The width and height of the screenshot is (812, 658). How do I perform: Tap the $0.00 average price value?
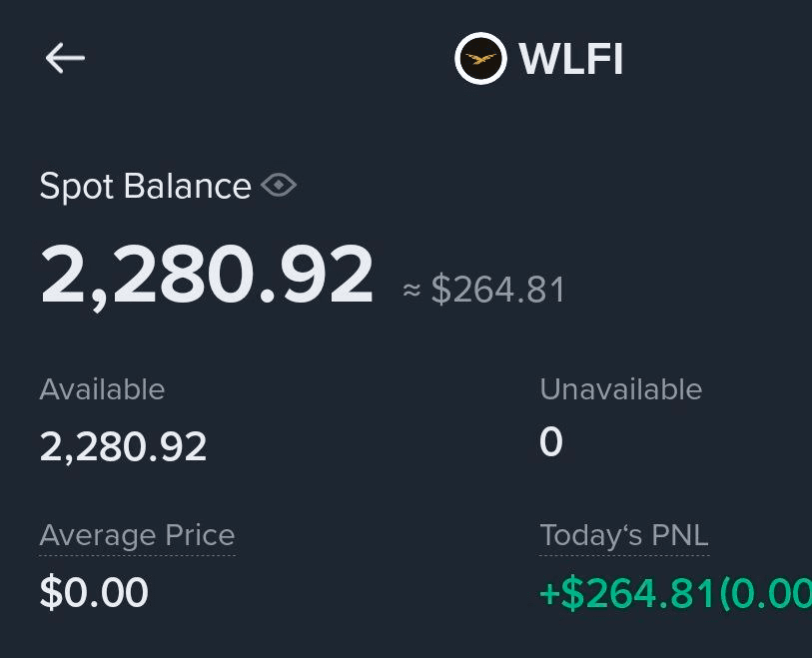tap(94, 593)
